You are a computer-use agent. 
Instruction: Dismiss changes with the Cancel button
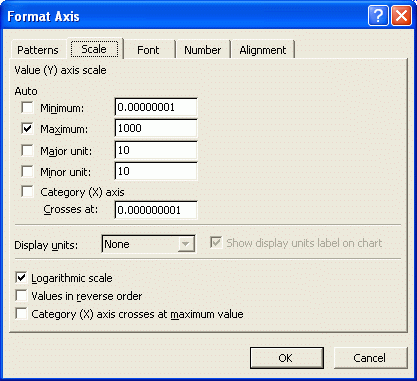pyautogui.click(x=370, y=358)
